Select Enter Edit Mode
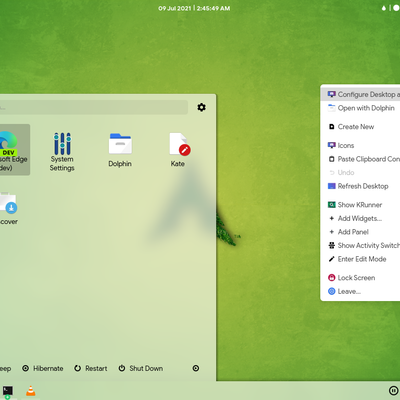The image size is (400, 400). (x=360, y=259)
